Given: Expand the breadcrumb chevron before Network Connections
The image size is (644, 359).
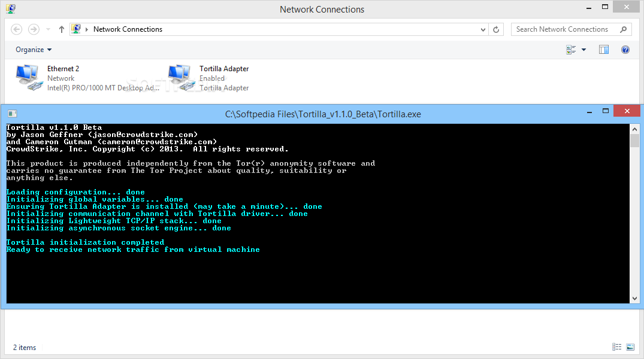Looking at the screenshot, I should pos(87,29).
